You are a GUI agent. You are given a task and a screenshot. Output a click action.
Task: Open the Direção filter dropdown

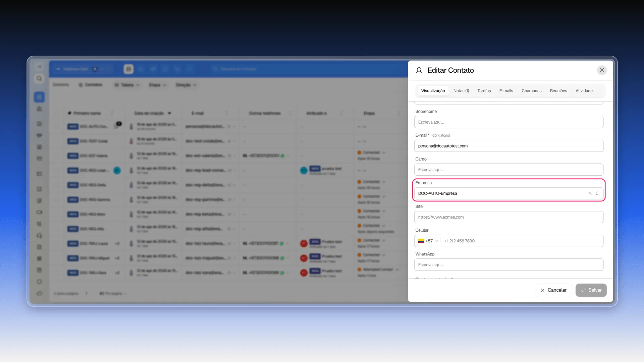tap(186, 85)
